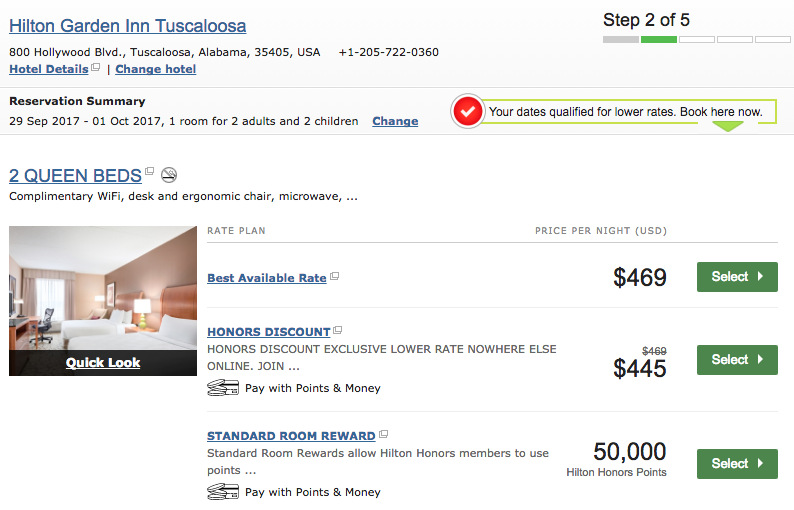The width and height of the screenshot is (794, 510).
Task: Open the 2 Queen Beds room link
Action: (75, 176)
